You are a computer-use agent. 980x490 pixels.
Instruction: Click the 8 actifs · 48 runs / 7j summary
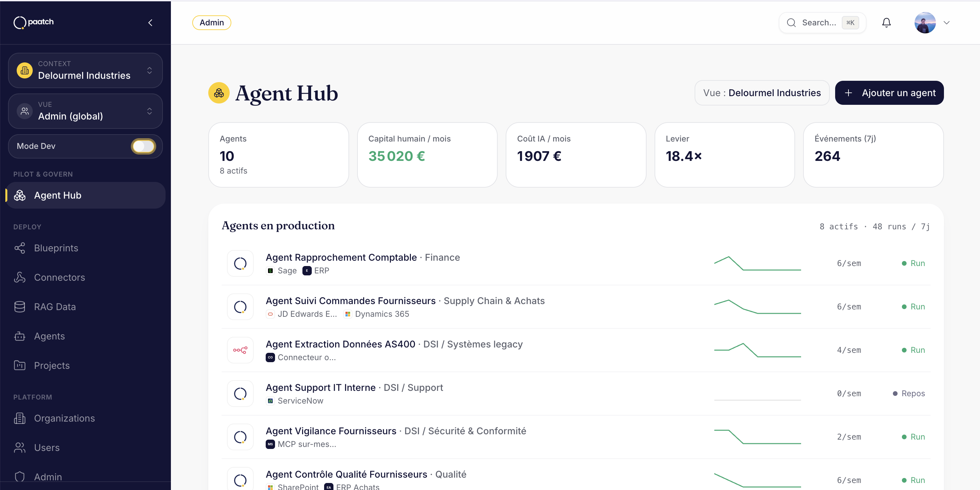(x=875, y=226)
